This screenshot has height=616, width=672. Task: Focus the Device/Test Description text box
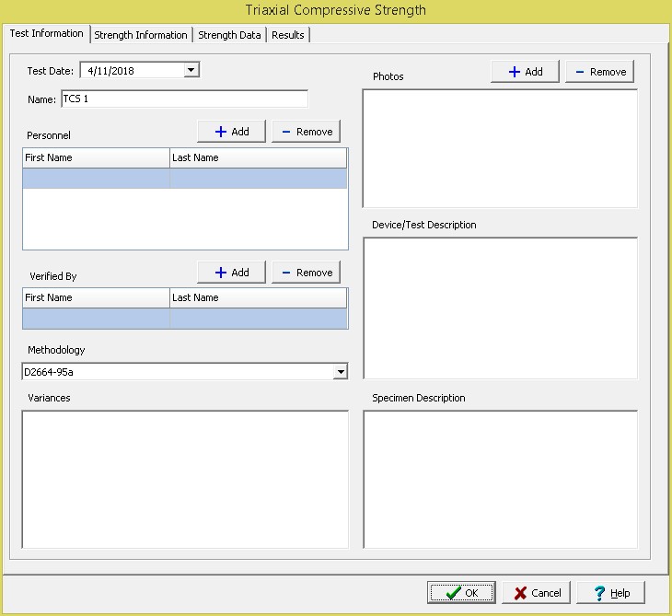pos(500,308)
